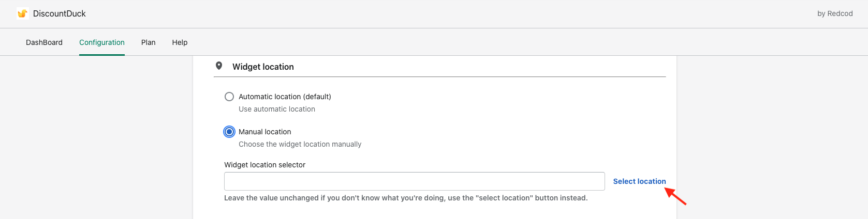Select the Automatic location radio circle
This screenshot has width=868, height=219.
click(229, 97)
